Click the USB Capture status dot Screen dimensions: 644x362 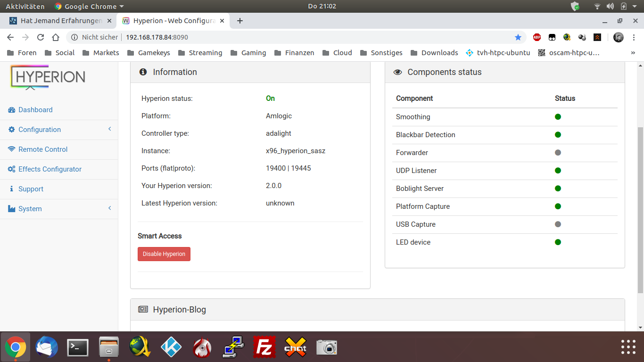click(558, 224)
